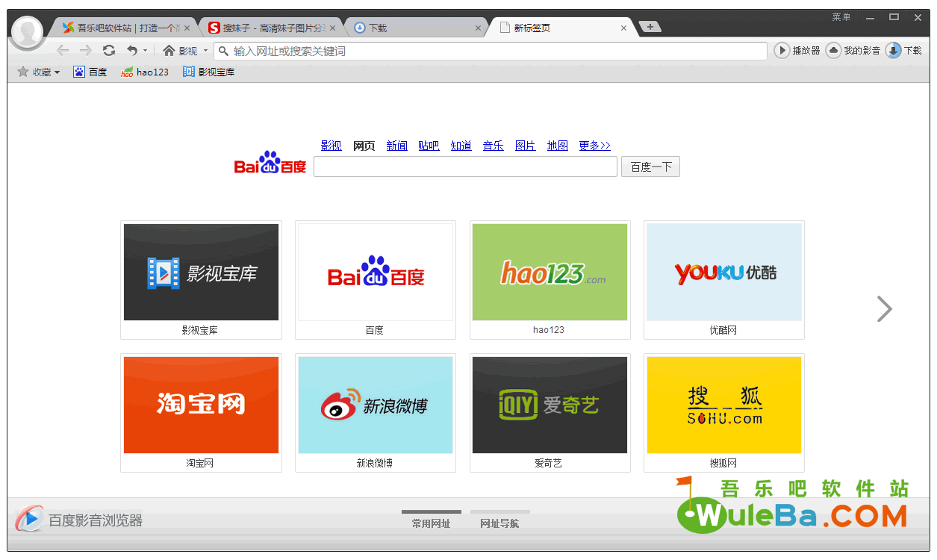This screenshot has height=560, width=937.
Task: Close the 下载 tab
Action: click(x=479, y=28)
